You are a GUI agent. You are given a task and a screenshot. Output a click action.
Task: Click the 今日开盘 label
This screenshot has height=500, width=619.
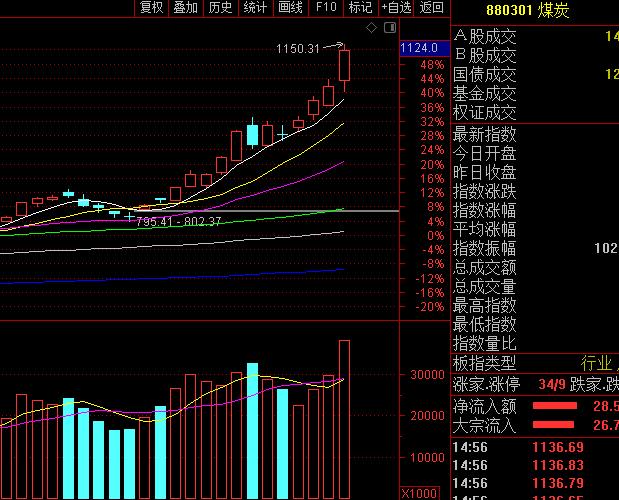pyautogui.click(x=484, y=153)
